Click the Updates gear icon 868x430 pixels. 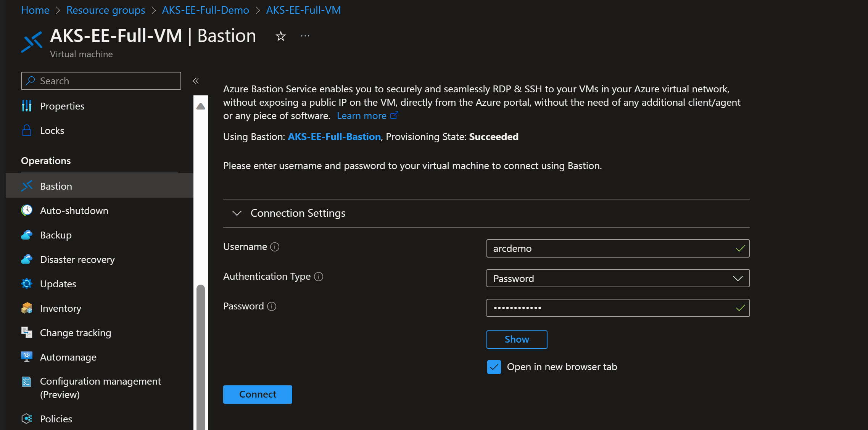(27, 283)
